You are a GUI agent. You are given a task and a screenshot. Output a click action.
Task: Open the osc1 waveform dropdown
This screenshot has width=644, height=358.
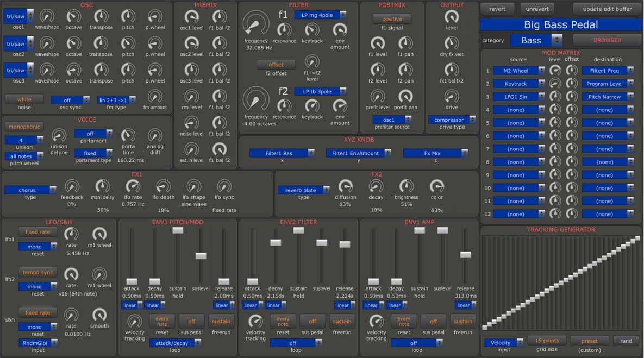18,16
